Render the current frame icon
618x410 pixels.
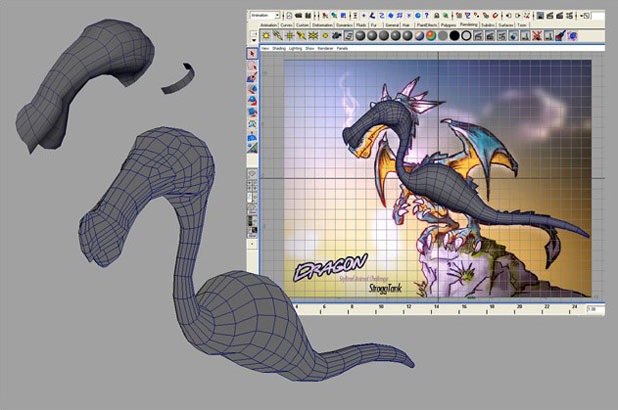550,15
